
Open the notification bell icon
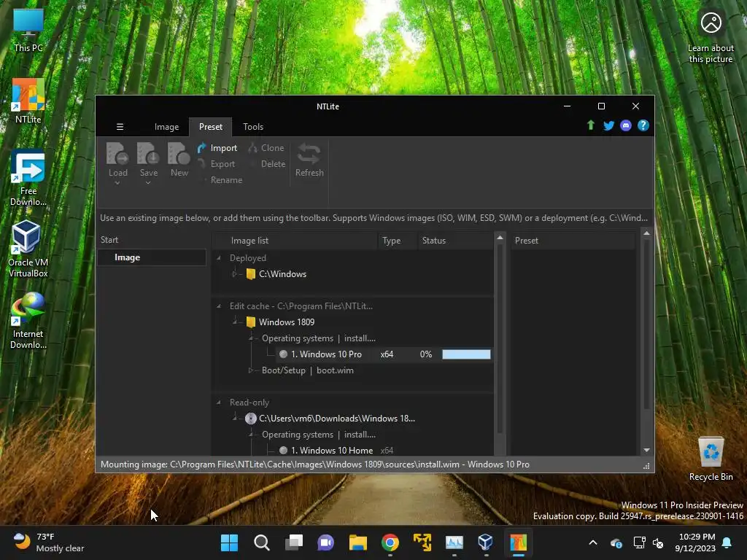tap(727, 542)
